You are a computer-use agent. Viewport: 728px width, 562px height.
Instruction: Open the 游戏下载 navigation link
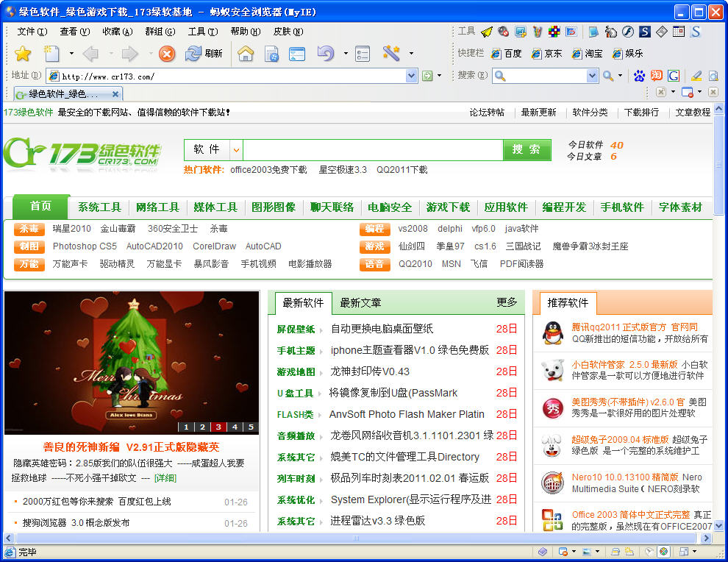[448, 207]
